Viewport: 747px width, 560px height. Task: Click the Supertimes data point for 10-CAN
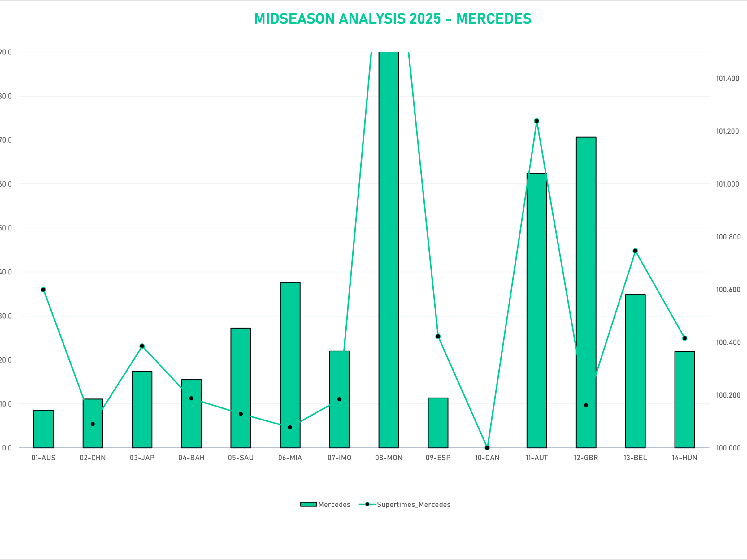(487, 448)
